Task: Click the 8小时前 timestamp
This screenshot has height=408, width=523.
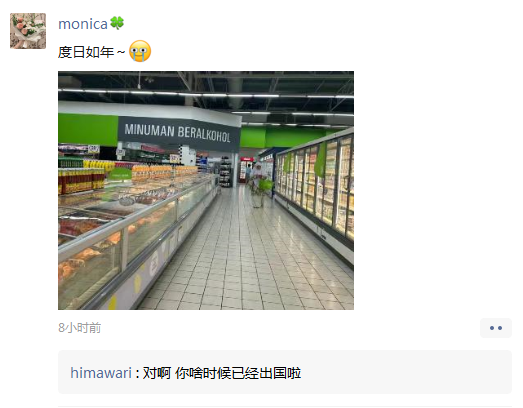Action: coord(79,328)
